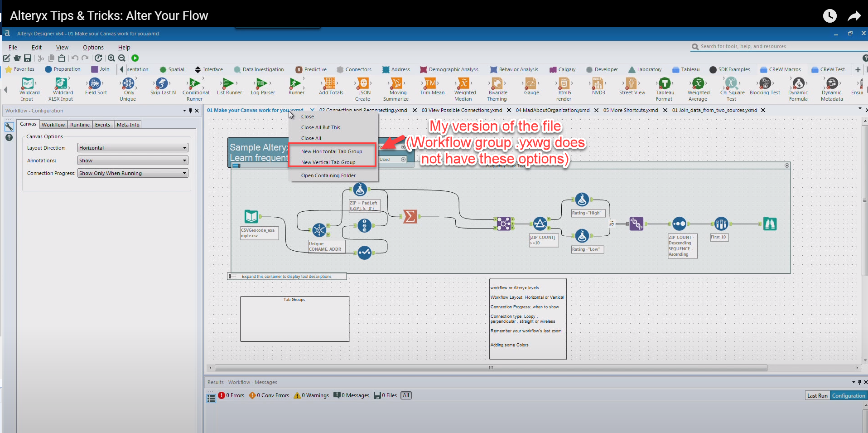Viewport: 868px width, 433px height.
Task: Toggle the All messages filter
Action: point(405,395)
